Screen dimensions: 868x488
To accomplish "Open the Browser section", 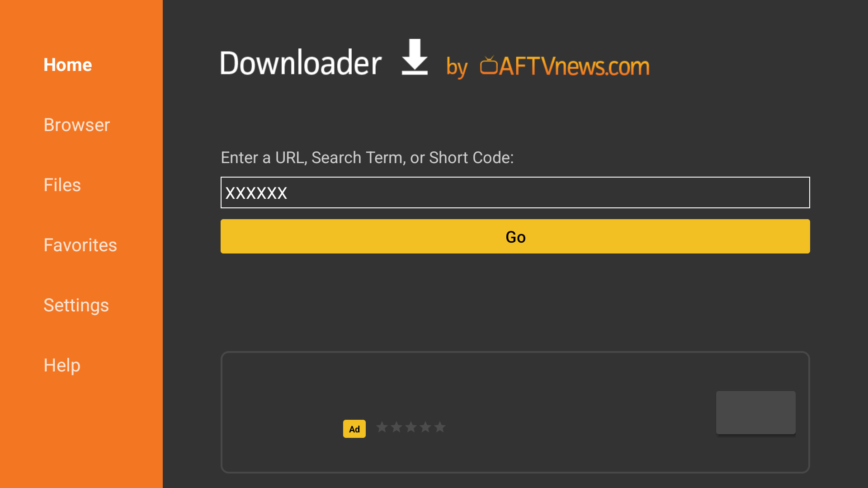I will click(x=77, y=125).
